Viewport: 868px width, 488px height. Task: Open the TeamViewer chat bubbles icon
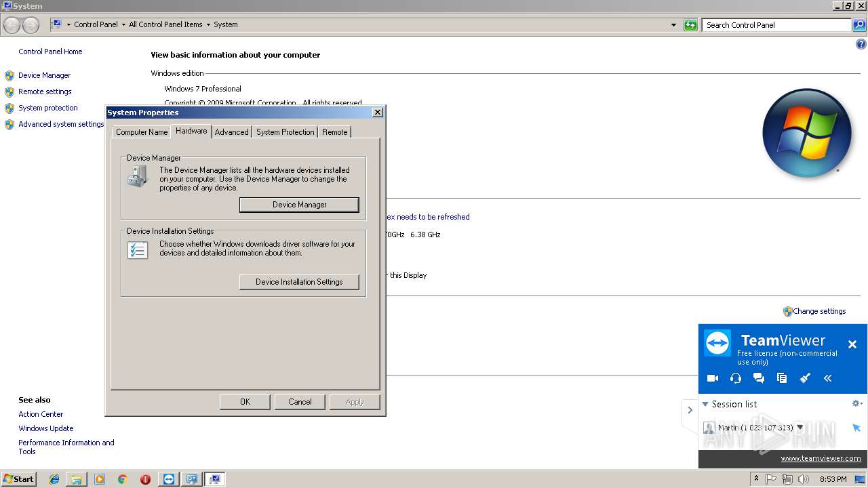pyautogui.click(x=759, y=378)
